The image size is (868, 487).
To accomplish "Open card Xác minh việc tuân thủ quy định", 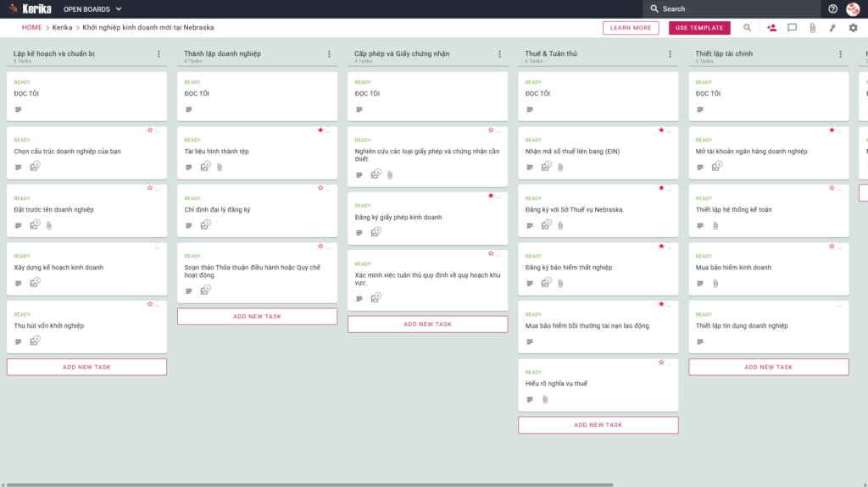I will pos(427,280).
